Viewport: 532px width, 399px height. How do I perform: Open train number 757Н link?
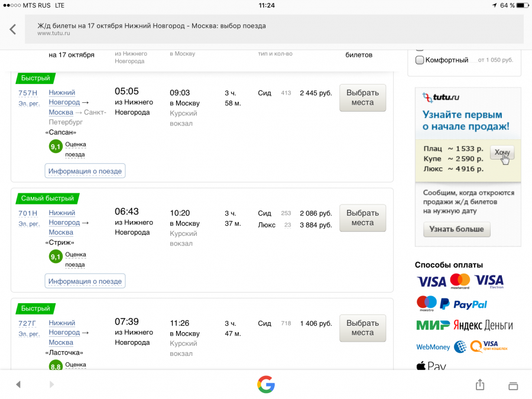(x=28, y=93)
